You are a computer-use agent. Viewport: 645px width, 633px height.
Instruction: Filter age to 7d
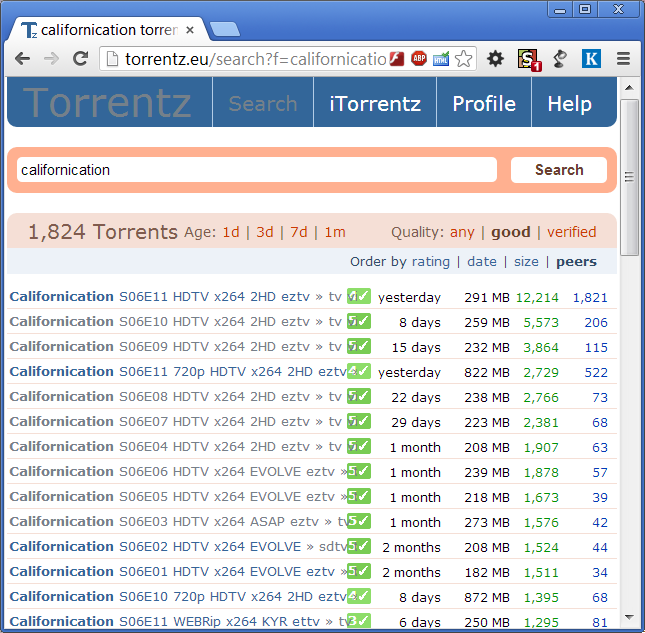pyautogui.click(x=299, y=232)
